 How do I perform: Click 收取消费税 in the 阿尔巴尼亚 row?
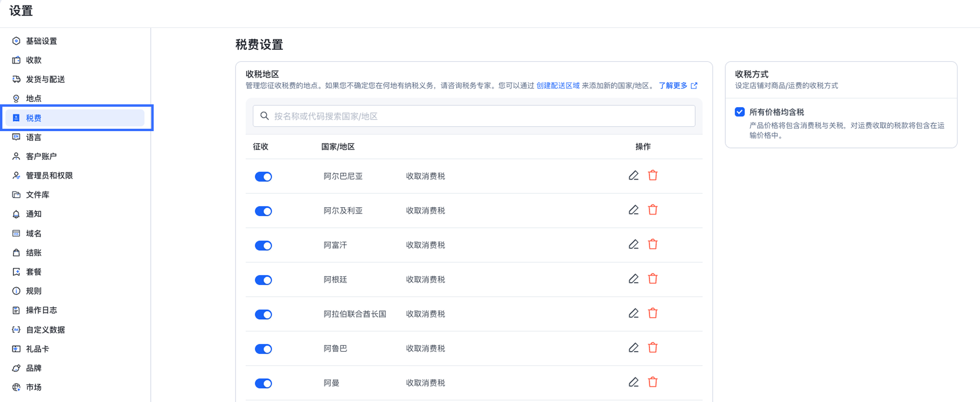[426, 176]
